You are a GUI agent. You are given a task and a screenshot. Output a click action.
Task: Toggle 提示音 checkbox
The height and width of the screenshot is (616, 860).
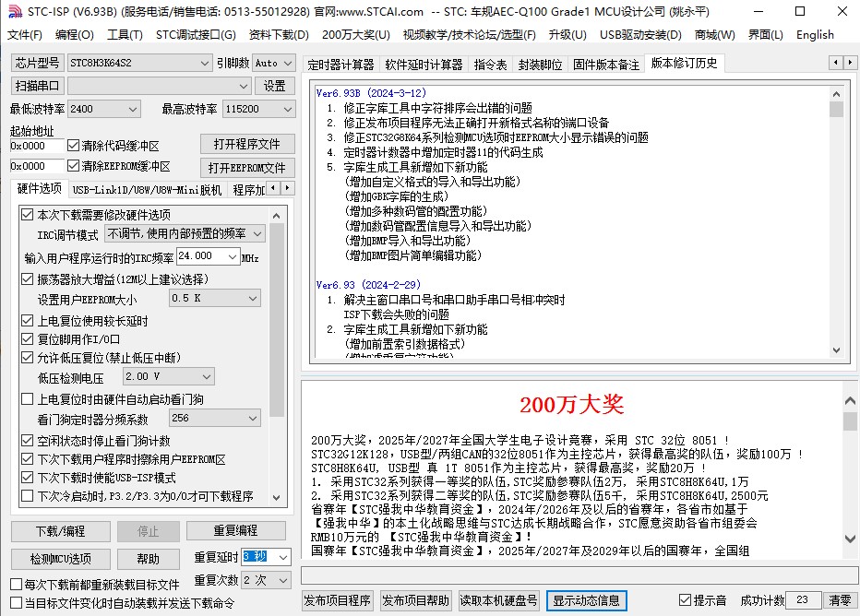[685, 600]
